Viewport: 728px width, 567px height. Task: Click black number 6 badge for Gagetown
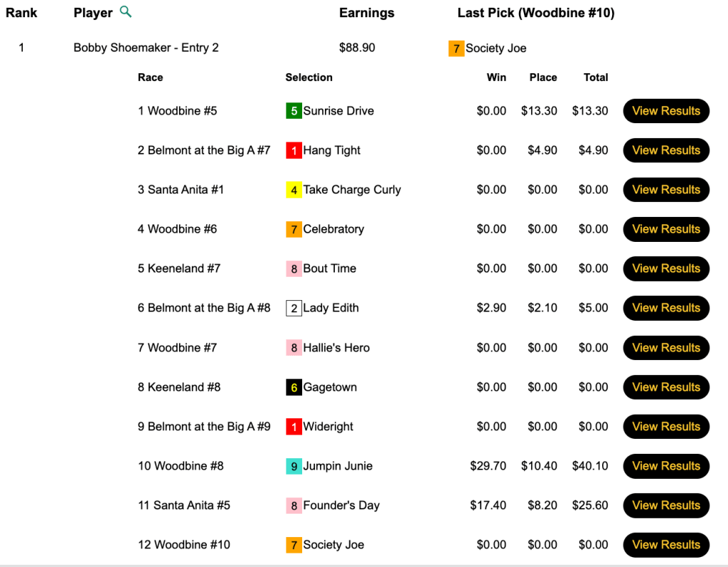point(294,388)
